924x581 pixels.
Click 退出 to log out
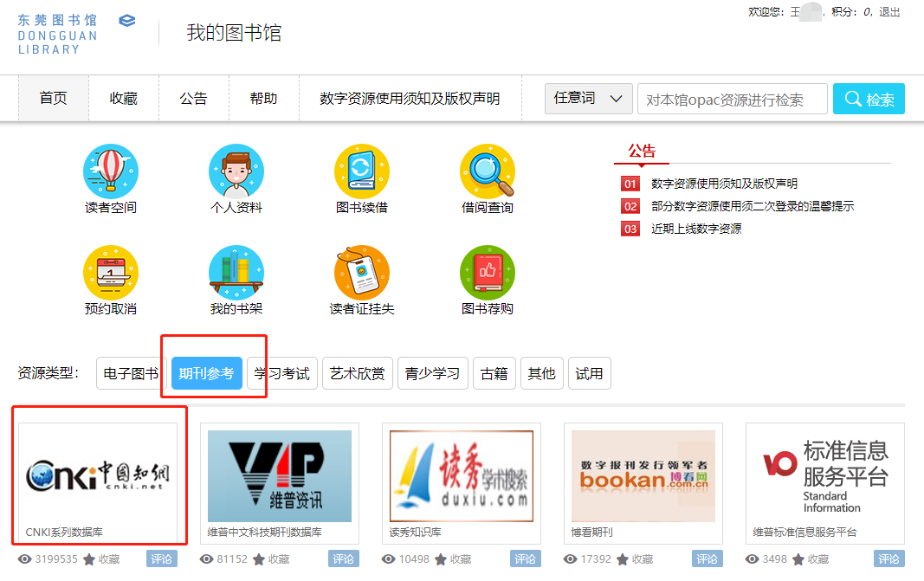point(890,12)
